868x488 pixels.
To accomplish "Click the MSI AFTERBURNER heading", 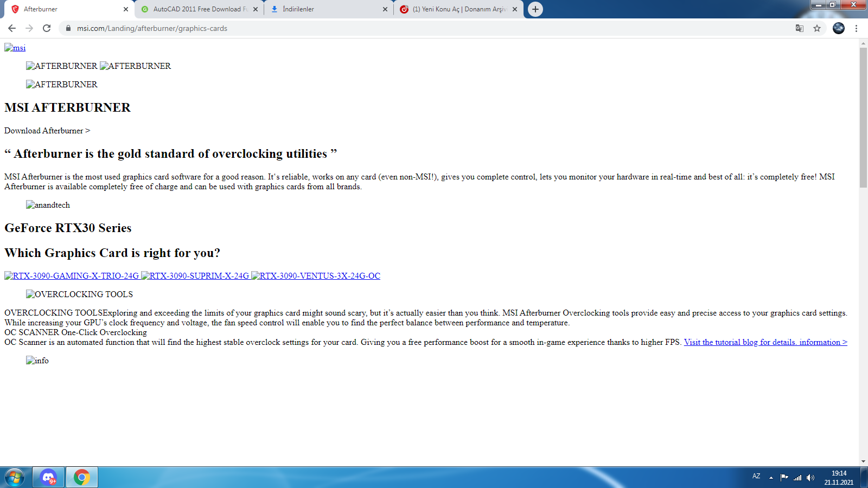I will [67, 107].
